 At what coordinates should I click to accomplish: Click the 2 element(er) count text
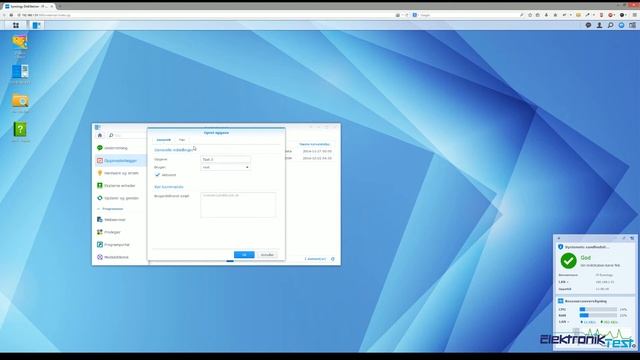click(x=315, y=259)
